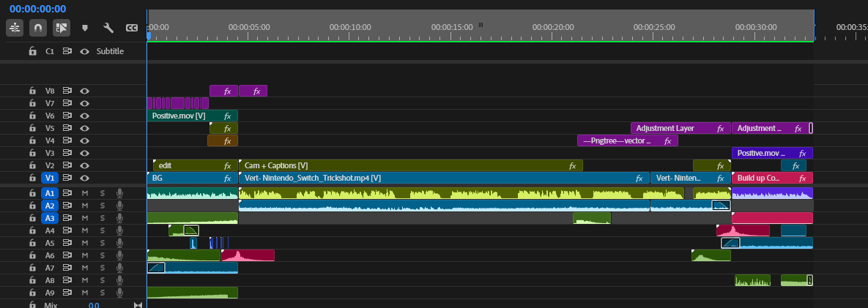Select the Adjustment Layer clip on V5
The height and width of the screenshot is (308, 868).
click(x=681, y=128)
